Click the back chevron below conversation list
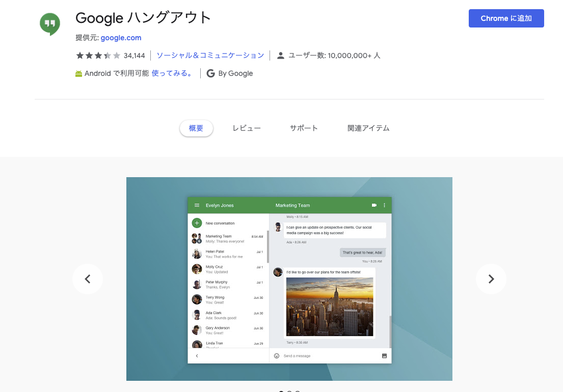Image resolution: width=563 pixels, height=392 pixels. (197, 356)
